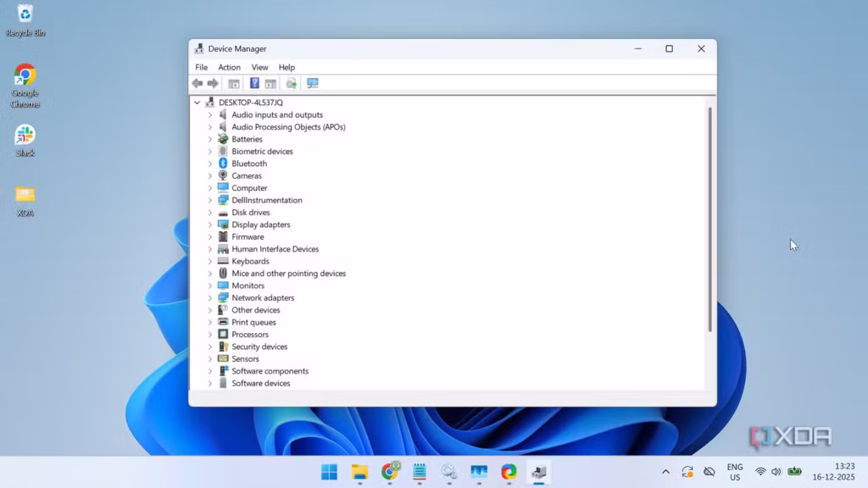The image size is (868, 488).
Task: Open the XDA folder on desktop
Action: tap(25, 201)
